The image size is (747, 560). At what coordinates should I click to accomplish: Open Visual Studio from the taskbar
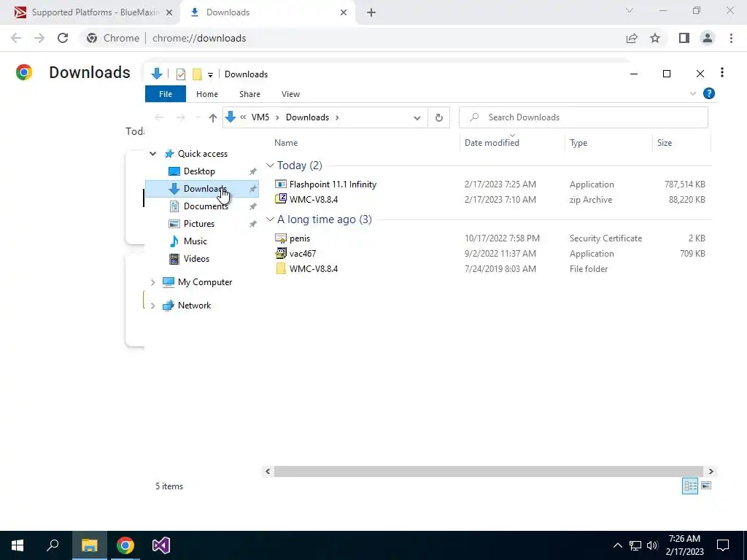click(161, 545)
